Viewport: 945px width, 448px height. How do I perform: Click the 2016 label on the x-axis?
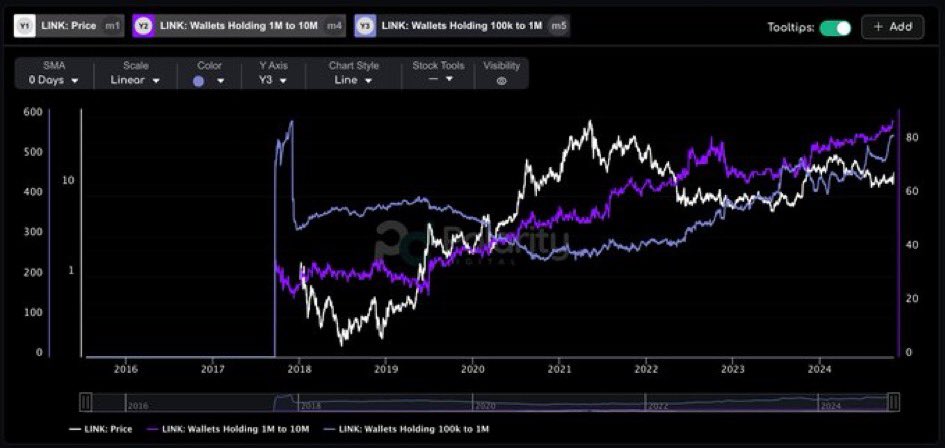coord(125,368)
